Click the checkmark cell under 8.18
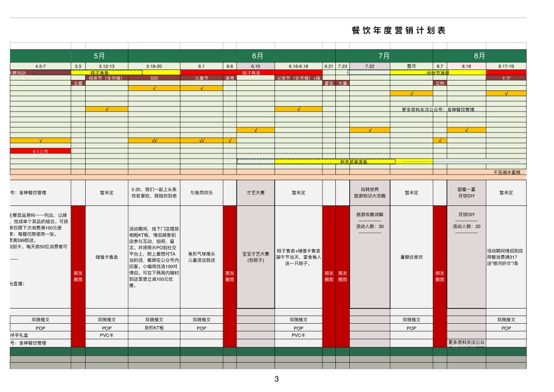Image resolution: width=554 pixels, height=392 pixels. [467, 130]
